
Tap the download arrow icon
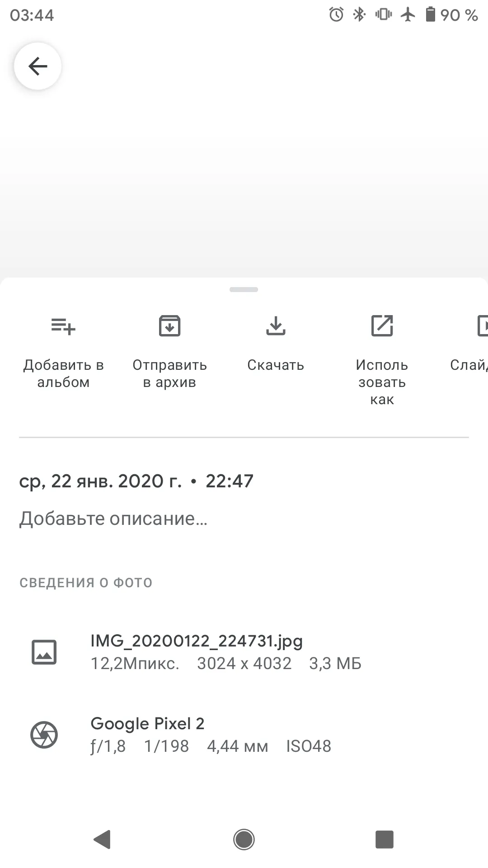(x=276, y=326)
